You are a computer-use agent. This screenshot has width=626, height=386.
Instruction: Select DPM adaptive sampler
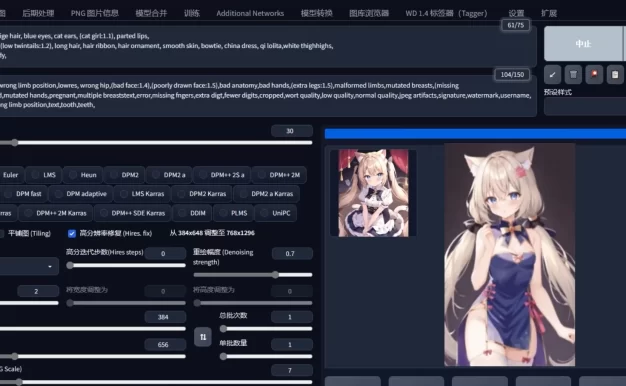point(81,194)
